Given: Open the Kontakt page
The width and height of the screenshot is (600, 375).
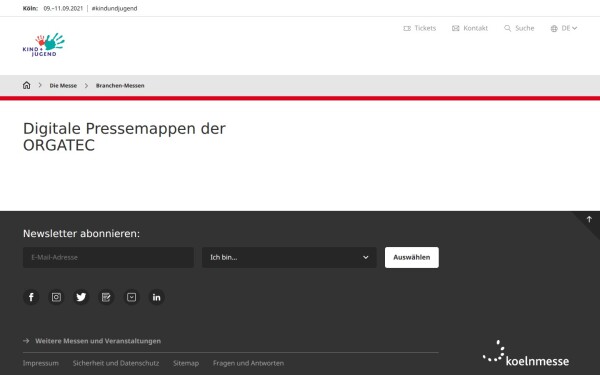Looking at the screenshot, I should tap(470, 28).
